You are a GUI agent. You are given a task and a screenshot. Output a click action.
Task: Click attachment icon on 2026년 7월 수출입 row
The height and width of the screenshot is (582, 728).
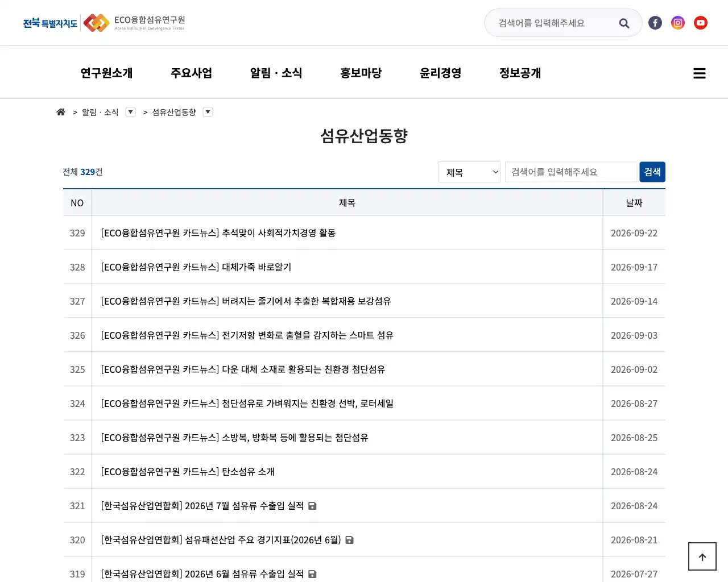coord(312,506)
